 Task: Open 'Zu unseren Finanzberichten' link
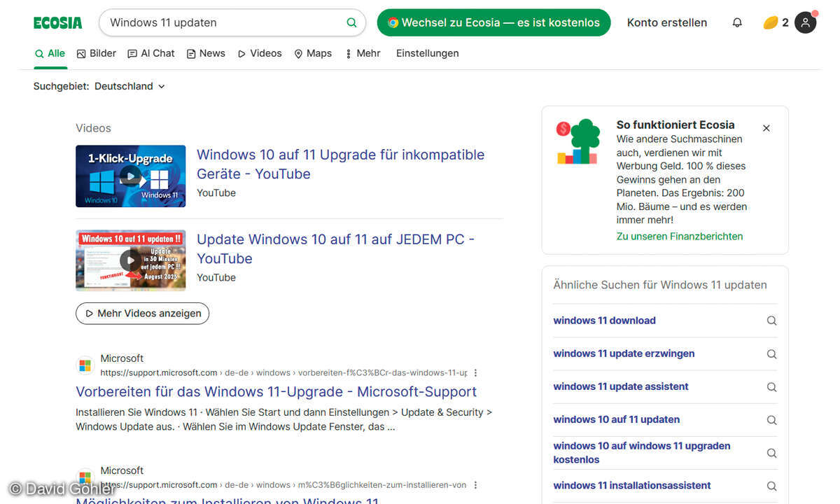pos(679,237)
